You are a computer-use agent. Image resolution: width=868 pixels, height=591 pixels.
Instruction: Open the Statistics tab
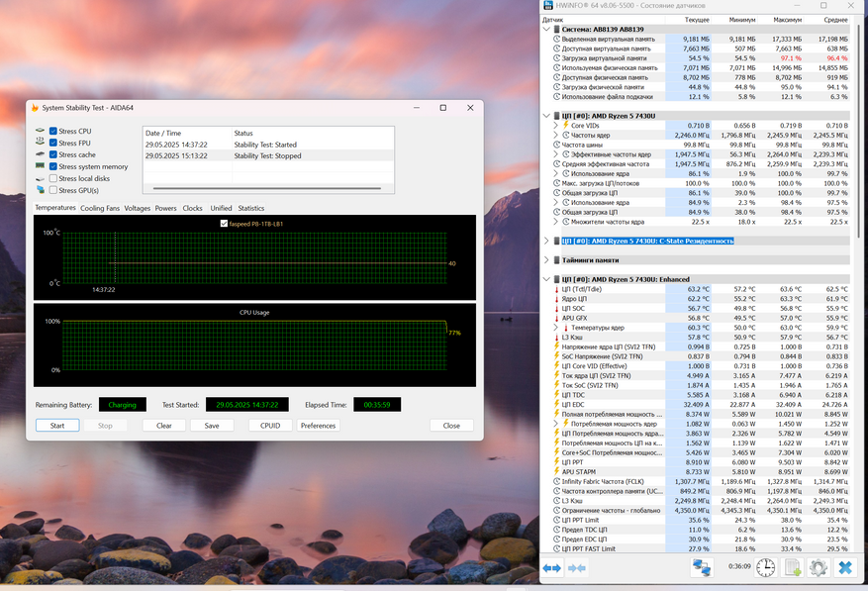point(250,208)
